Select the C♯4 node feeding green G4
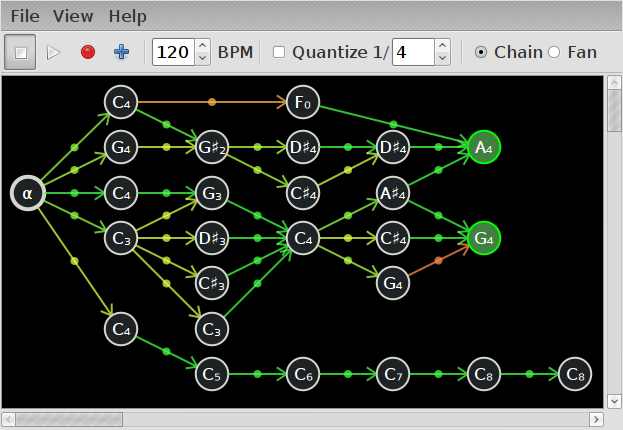Image resolution: width=623 pixels, height=430 pixels. pos(393,238)
